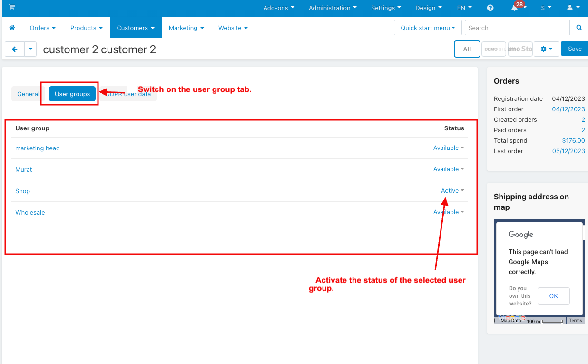Open the user account profile icon

(x=572, y=8)
